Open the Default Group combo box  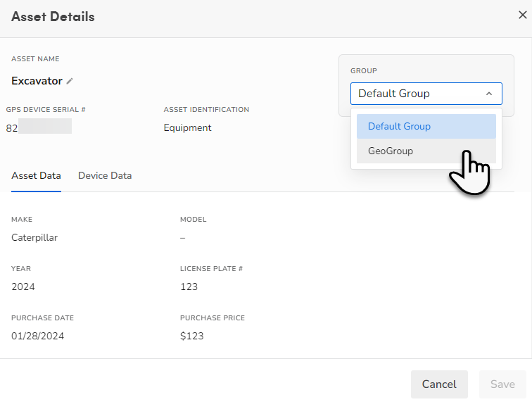tap(426, 94)
